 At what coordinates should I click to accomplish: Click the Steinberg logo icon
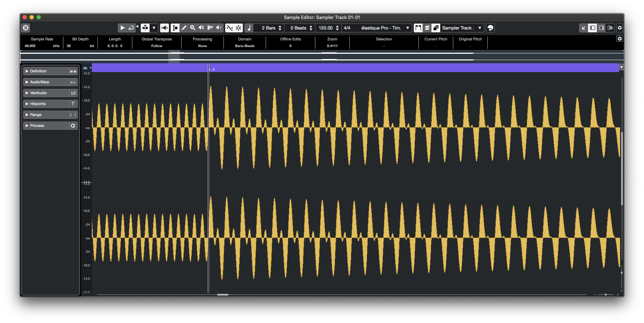(26, 28)
